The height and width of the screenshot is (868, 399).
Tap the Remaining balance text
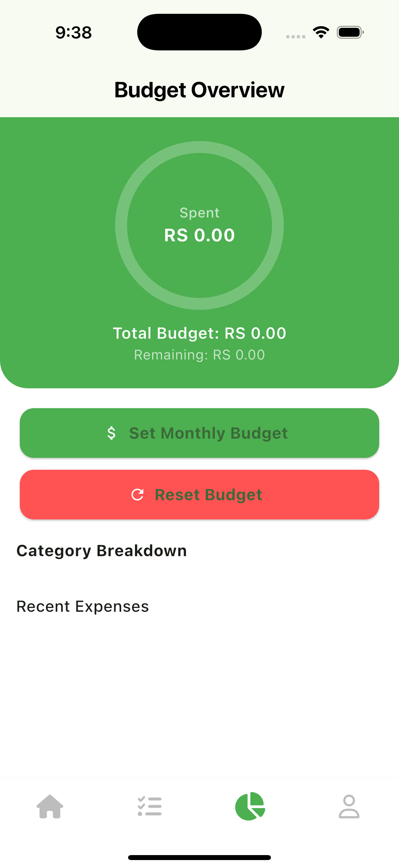(x=199, y=355)
